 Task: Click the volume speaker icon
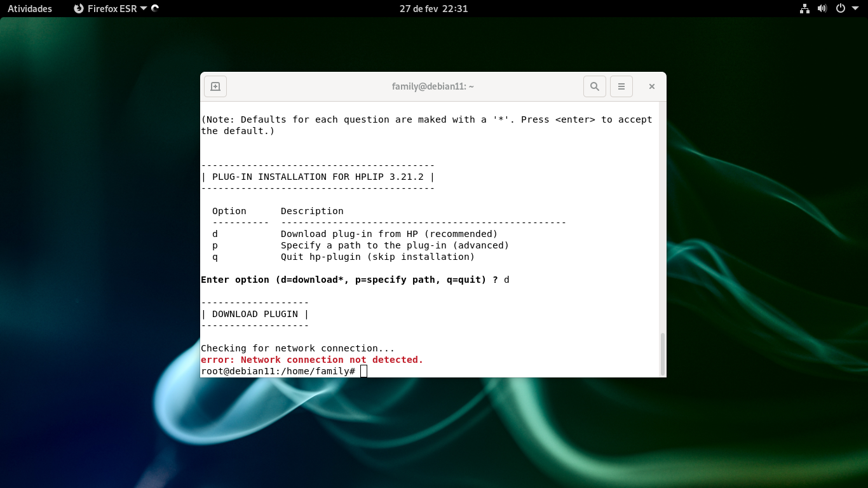coord(822,9)
